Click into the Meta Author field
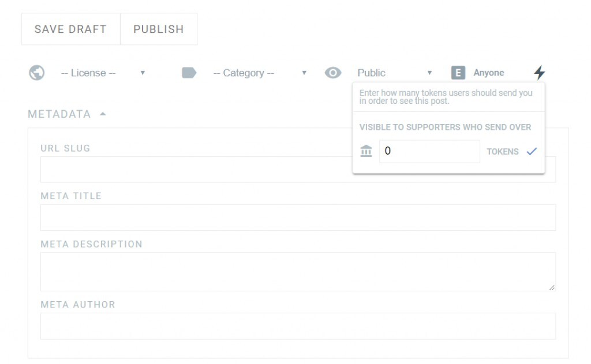This screenshot has height=364, width=591. point(298,326)
